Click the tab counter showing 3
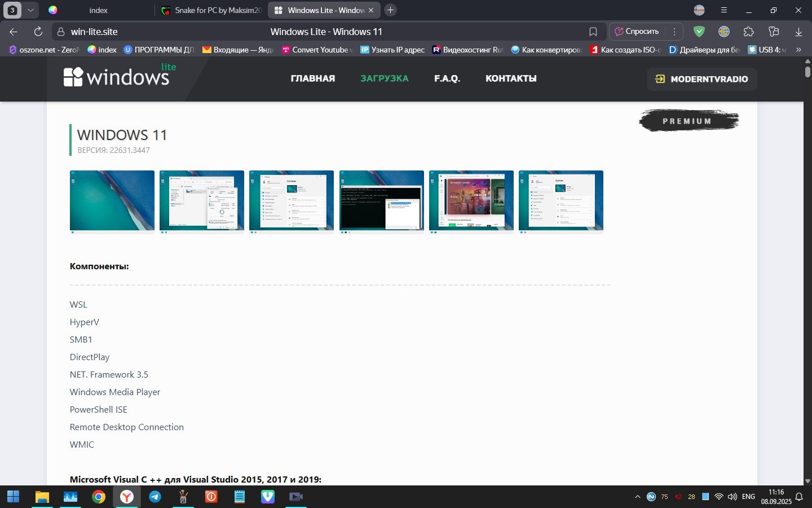Screen dimensions: 812x508 click(x=12, y=10)
